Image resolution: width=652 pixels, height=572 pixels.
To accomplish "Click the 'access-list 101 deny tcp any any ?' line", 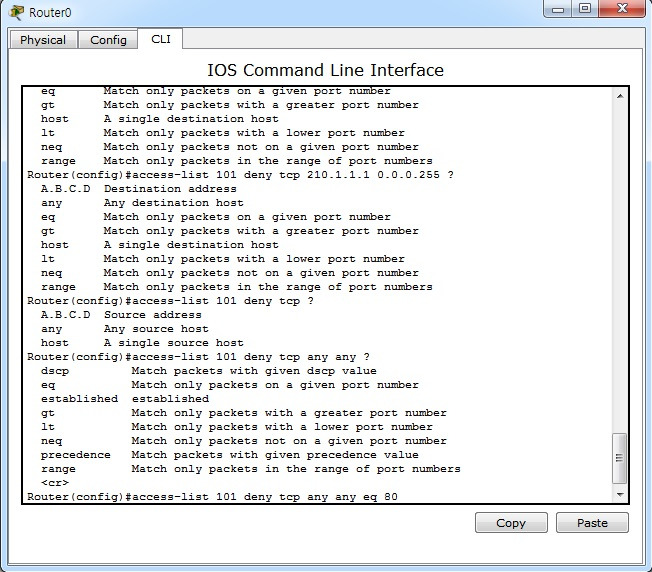I will [x=198, y=357].
